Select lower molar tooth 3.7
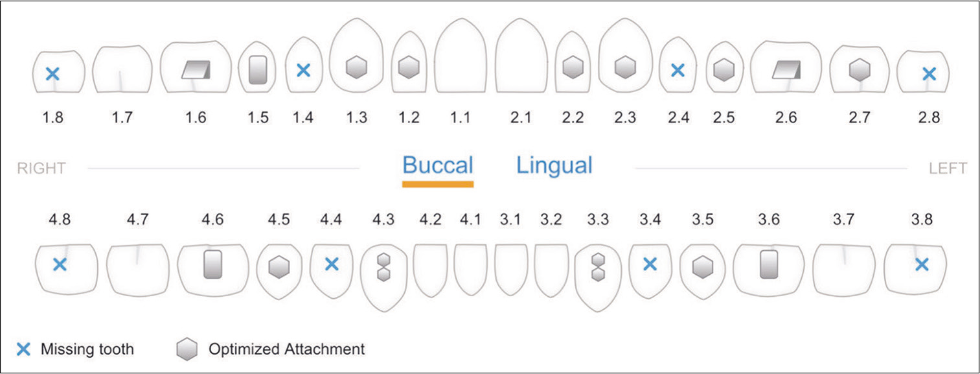This screenshot has width=980, height=374. pyautogui.click(x=844, y=269)
